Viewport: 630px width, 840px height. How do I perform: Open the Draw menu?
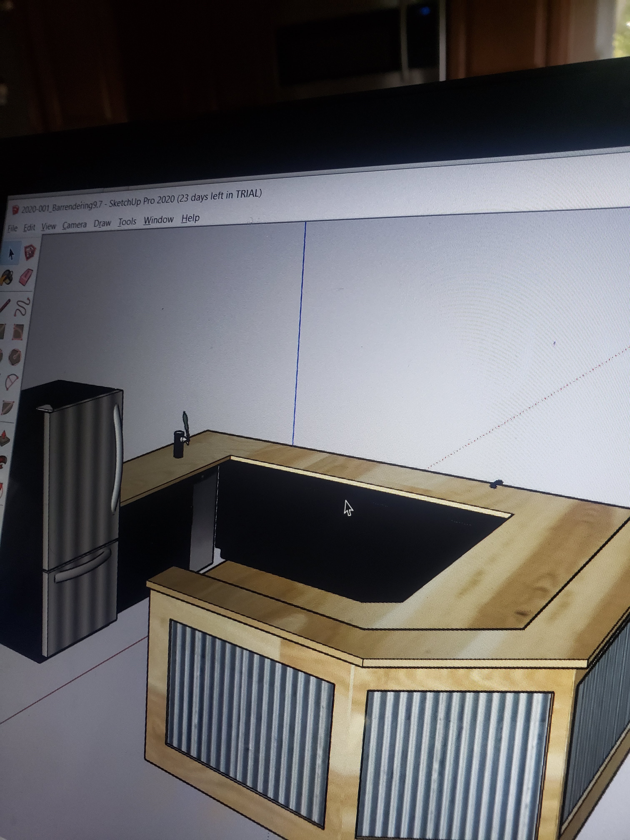coord(102,223)
